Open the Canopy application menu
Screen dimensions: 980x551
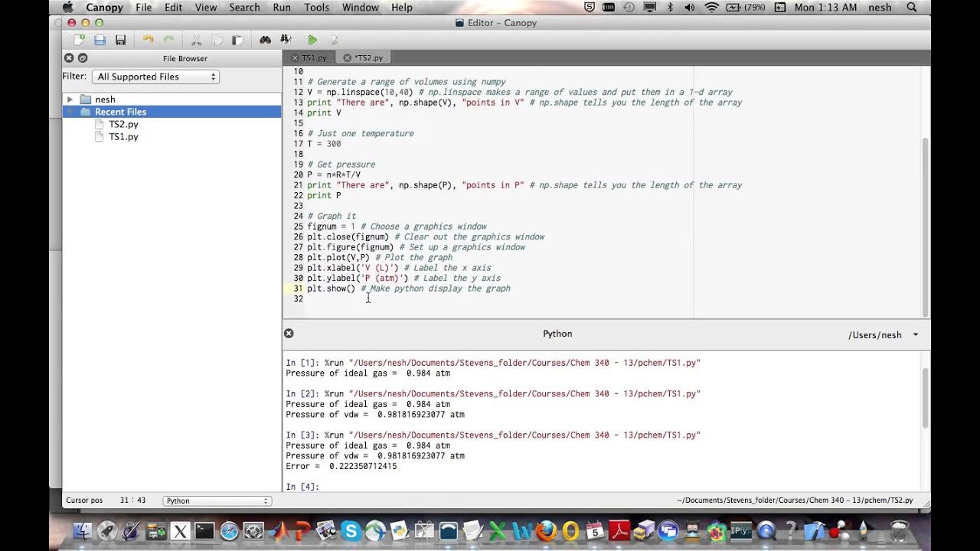(x=104, y=8)
